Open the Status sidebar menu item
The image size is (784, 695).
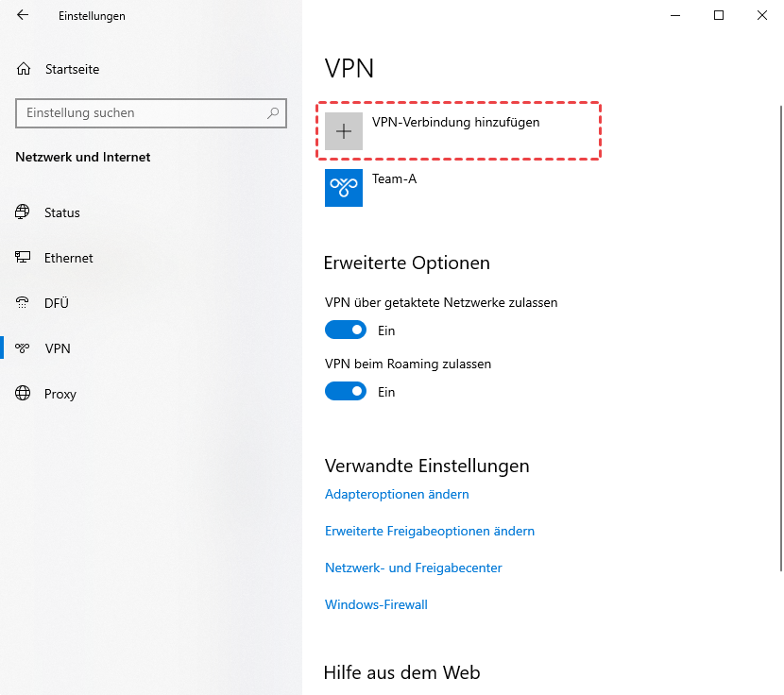coord(62,212)
